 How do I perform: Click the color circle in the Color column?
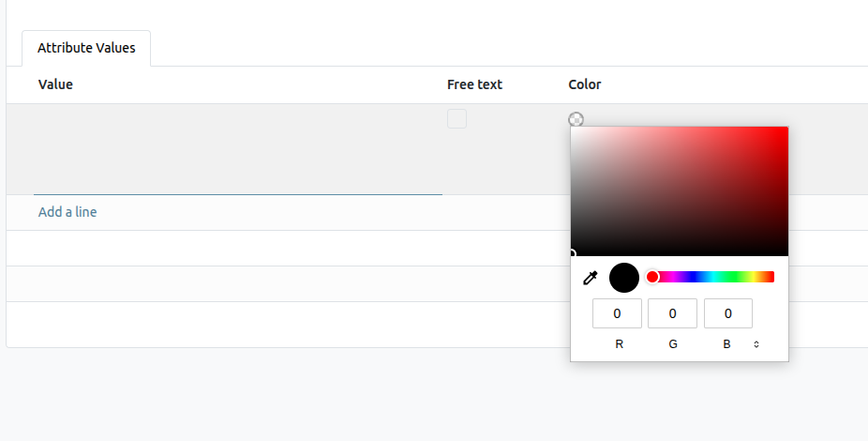576,119
